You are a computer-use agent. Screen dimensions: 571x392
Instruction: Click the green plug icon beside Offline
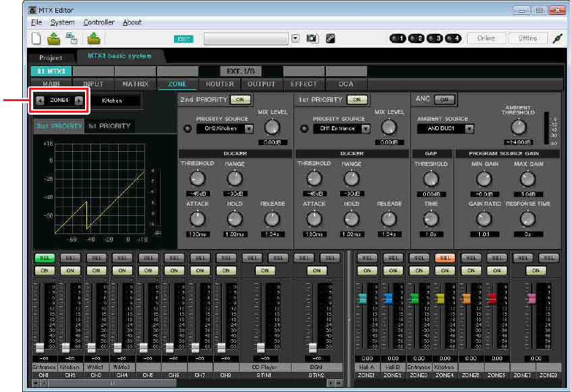point(556,38)
